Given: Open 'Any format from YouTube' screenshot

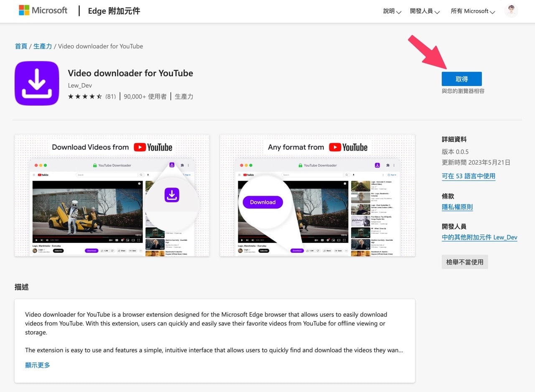Looking at the screenshot, I should [x=317, y=196].
